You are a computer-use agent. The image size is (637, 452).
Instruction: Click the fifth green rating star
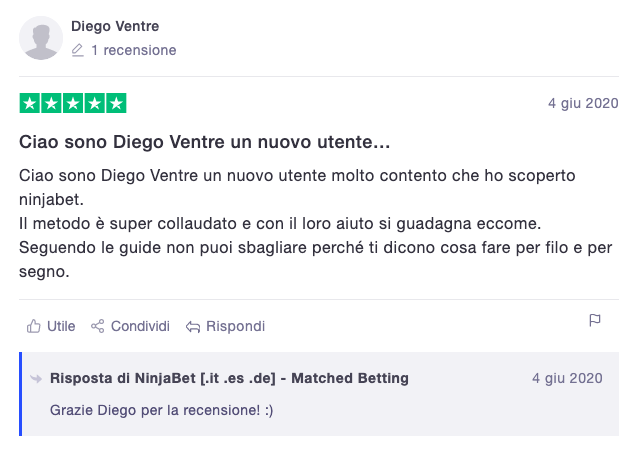116,103
